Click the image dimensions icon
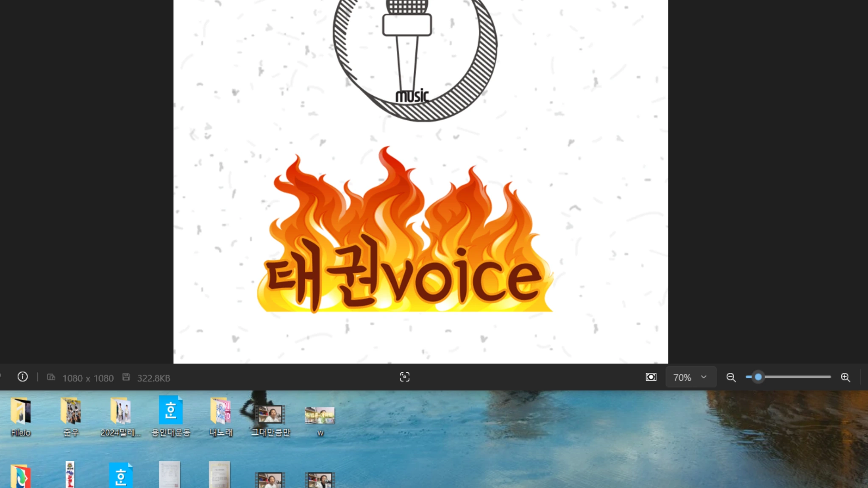The height and width of the screenshot is (488, 868). coord(51,377)
